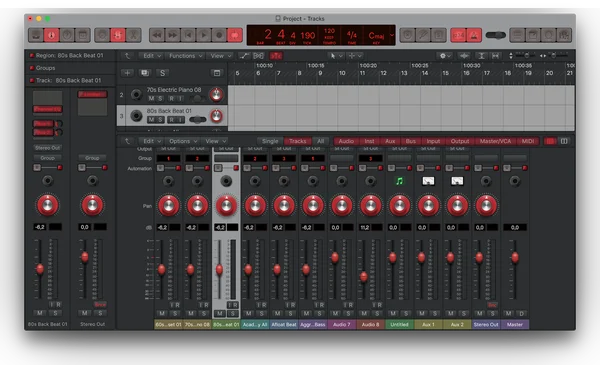Open Smart Controls button in control bar

click(x=102, y=35)
